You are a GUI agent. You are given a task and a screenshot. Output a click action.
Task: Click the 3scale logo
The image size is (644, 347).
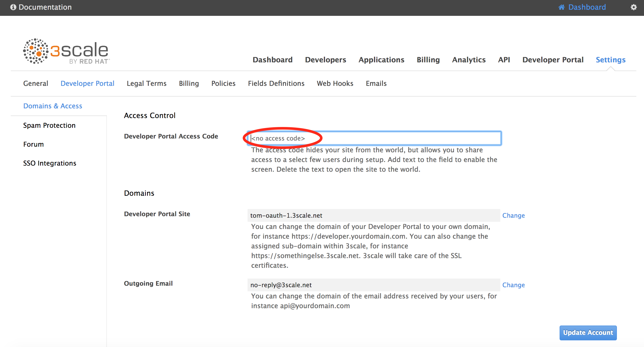66,51
